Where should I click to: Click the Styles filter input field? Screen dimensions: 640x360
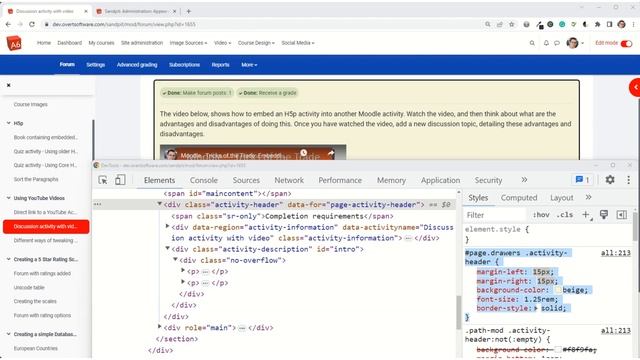496,215
